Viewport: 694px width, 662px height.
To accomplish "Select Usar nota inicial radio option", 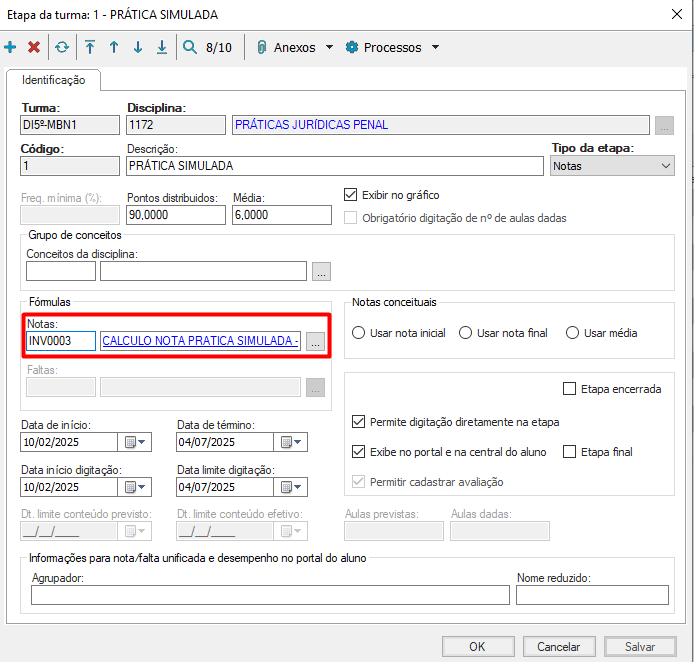I will (359, 333).
